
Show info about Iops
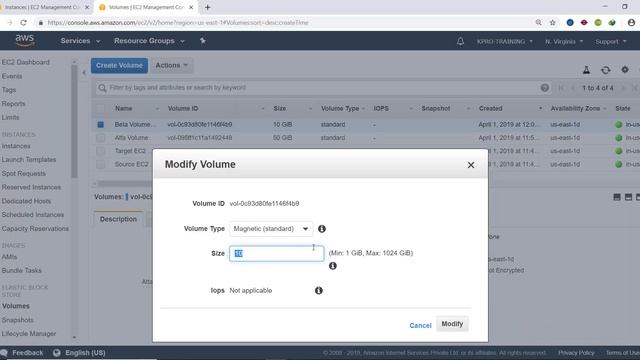tap(319, 291)
